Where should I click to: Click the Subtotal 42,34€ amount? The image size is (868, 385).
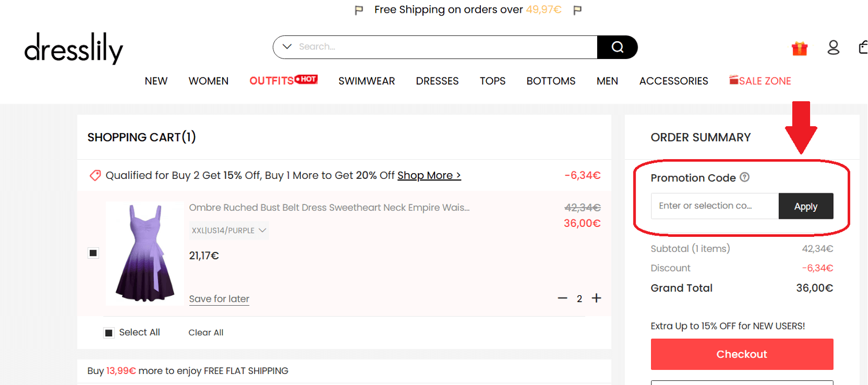[x=817, y=249]
